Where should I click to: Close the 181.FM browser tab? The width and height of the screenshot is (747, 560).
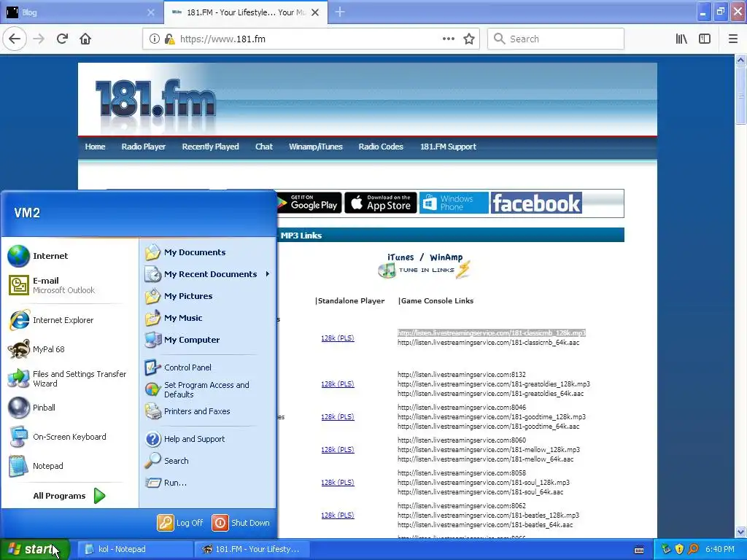[x=315, y=12]
